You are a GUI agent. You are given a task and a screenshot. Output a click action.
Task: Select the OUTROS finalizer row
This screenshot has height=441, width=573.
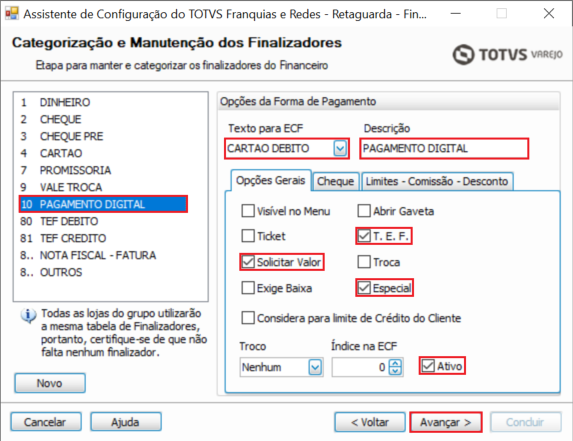tap(103, 272)
